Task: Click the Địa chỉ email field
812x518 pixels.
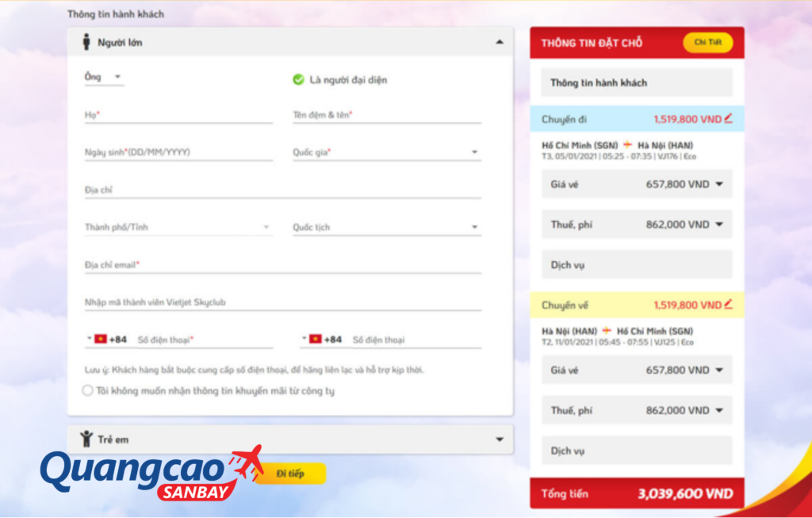Action: 283,265
